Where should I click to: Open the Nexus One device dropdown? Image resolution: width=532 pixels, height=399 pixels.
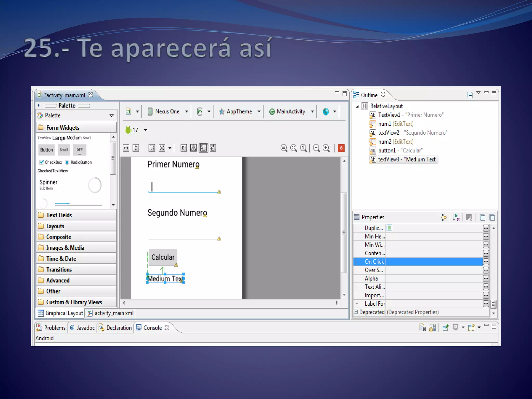167,111
